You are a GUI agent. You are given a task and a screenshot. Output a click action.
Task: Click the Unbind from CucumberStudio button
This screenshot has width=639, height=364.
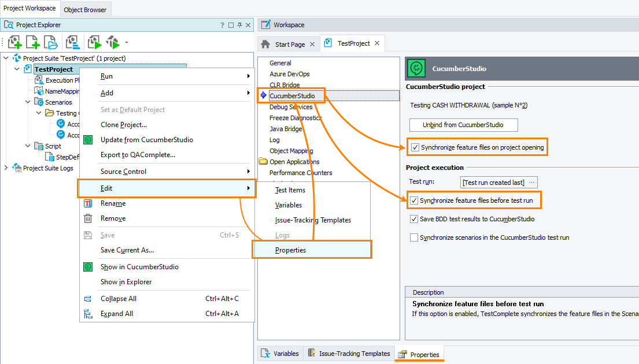[463, 125]
